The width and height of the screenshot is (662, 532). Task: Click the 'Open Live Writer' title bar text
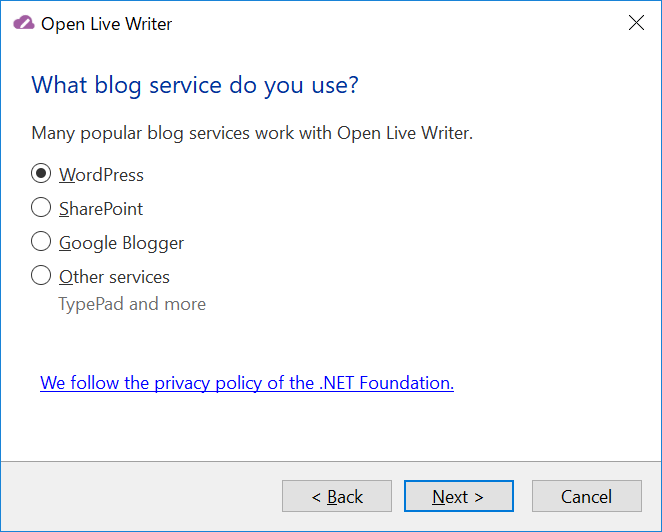tap(106, 24)
